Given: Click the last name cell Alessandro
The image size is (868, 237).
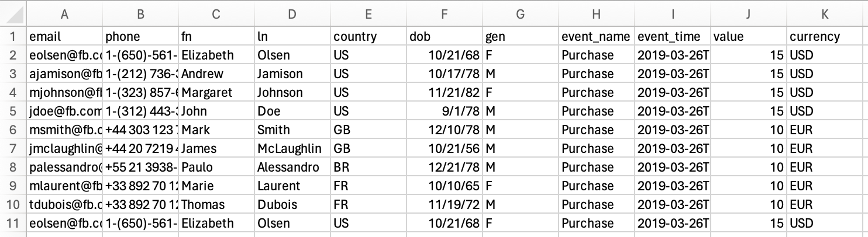Looking at the screenshot, I should pos(292,168).
